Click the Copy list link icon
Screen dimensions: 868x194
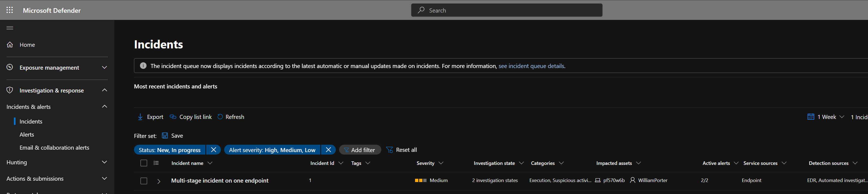coord(173,117)
